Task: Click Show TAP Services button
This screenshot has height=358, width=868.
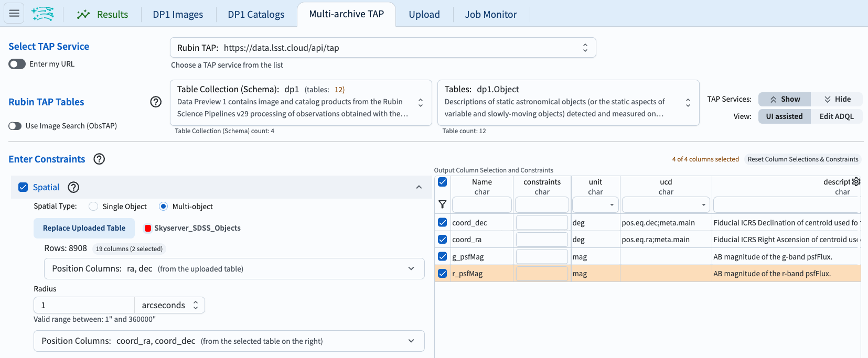Action: [785, 99]
